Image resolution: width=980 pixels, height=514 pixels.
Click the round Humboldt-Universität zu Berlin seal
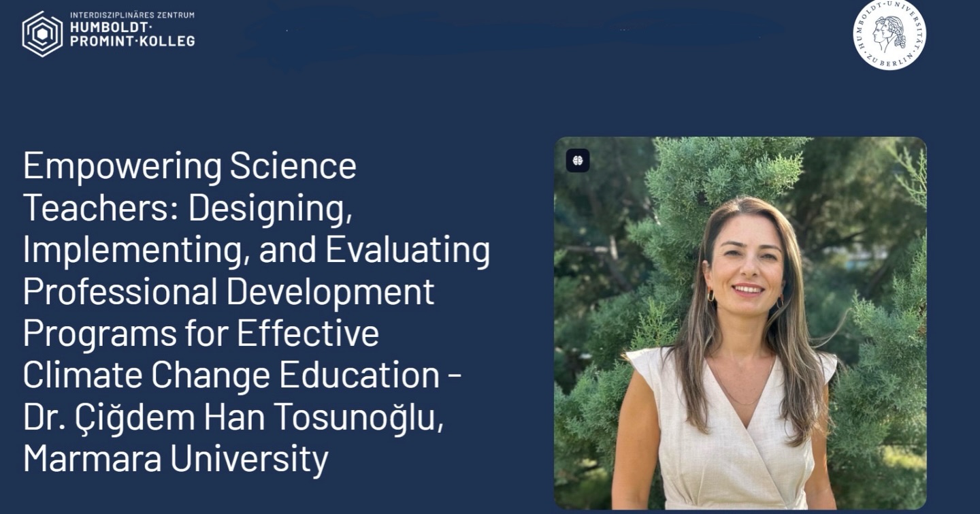pyautogui.click(x=889, y=34)
